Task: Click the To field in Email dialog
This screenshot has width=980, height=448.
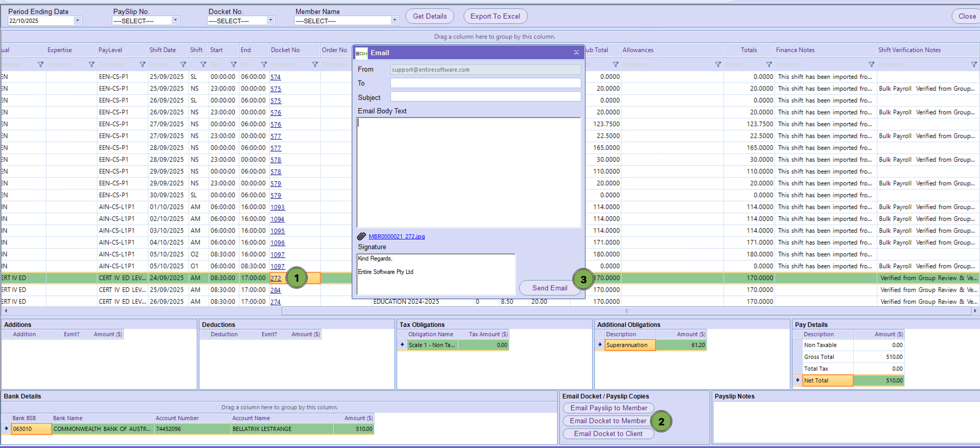Action: click(485, 83)
